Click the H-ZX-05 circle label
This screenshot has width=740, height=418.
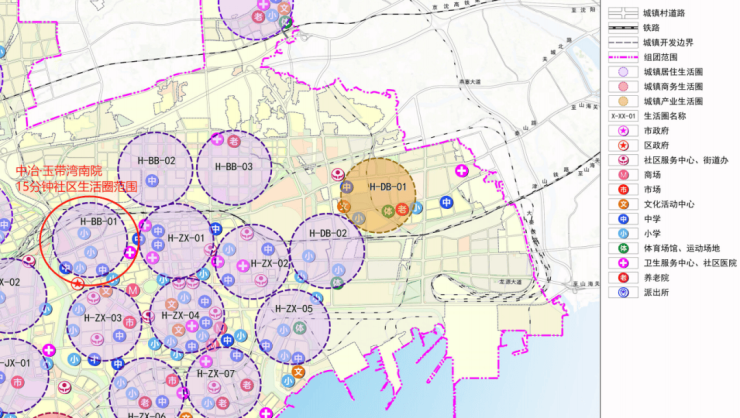coord(294,309)
